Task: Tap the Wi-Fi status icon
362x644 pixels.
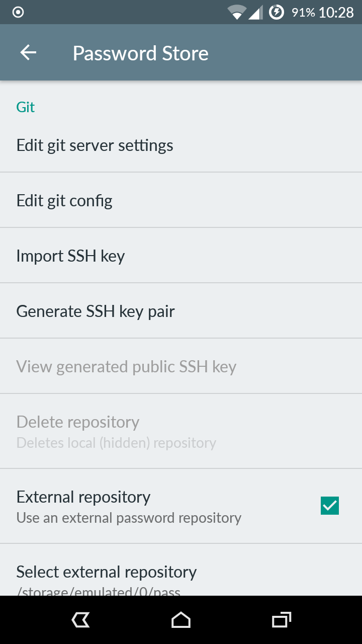Action: (236, 12)
